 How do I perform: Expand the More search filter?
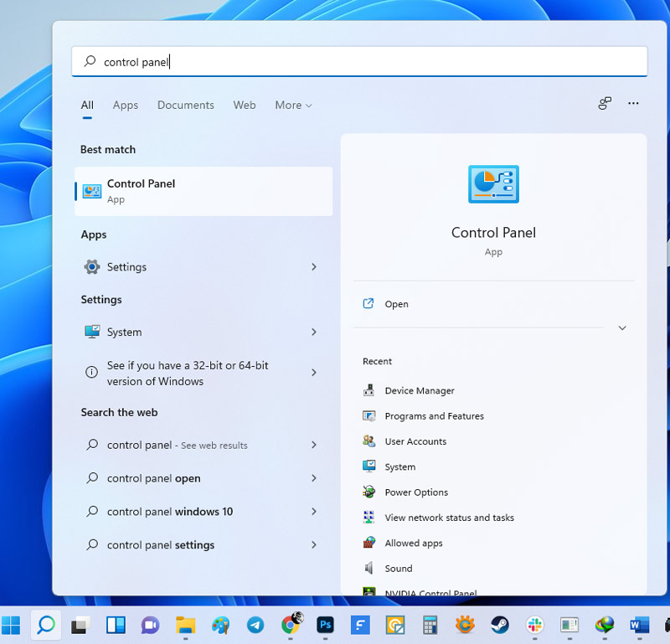(x=292, y=105)
